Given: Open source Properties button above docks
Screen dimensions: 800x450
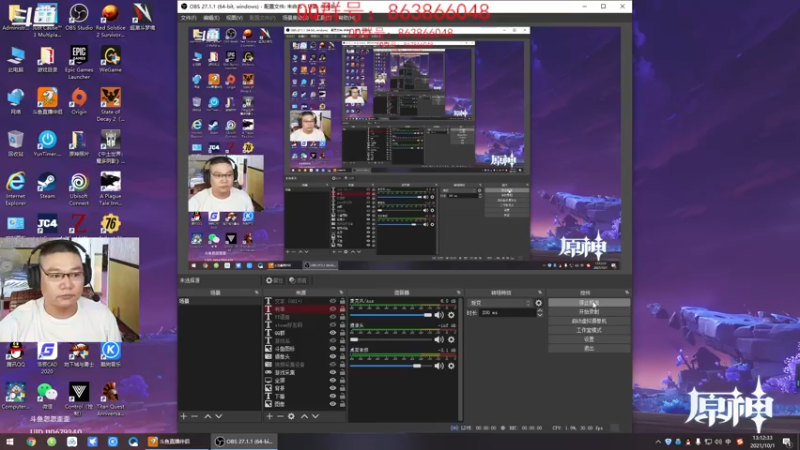Looking at the screenshot, I should (274, 281).
